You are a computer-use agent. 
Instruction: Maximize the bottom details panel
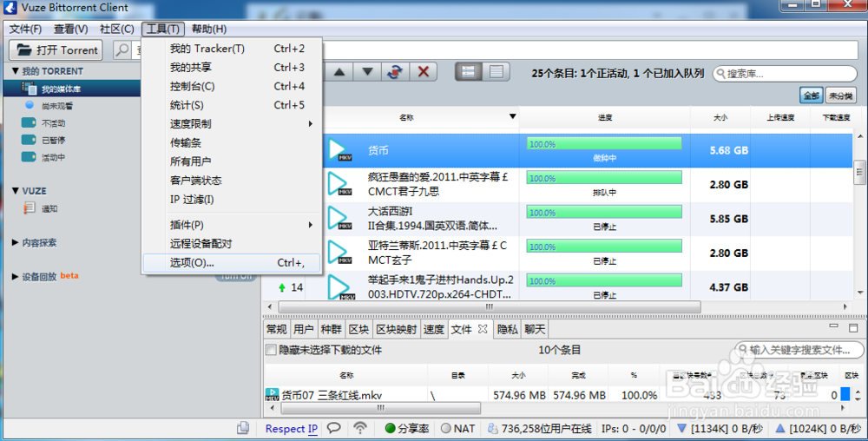[x=853, y=327]
